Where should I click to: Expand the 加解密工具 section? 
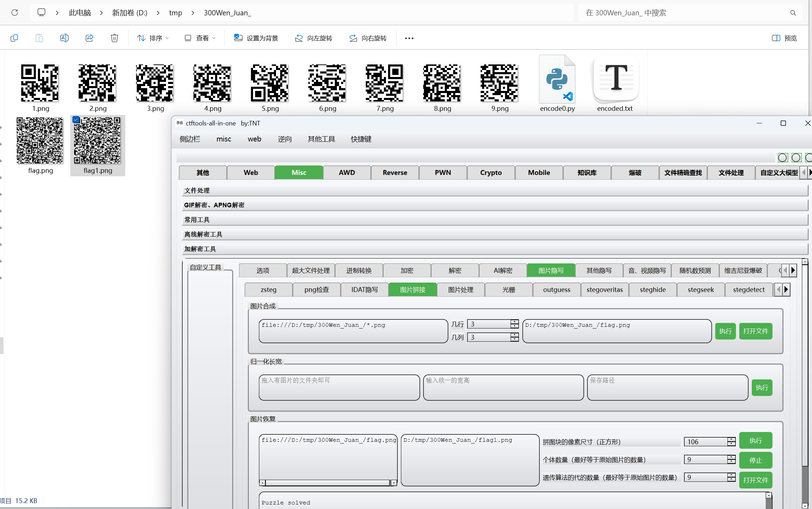coord(495,249)
